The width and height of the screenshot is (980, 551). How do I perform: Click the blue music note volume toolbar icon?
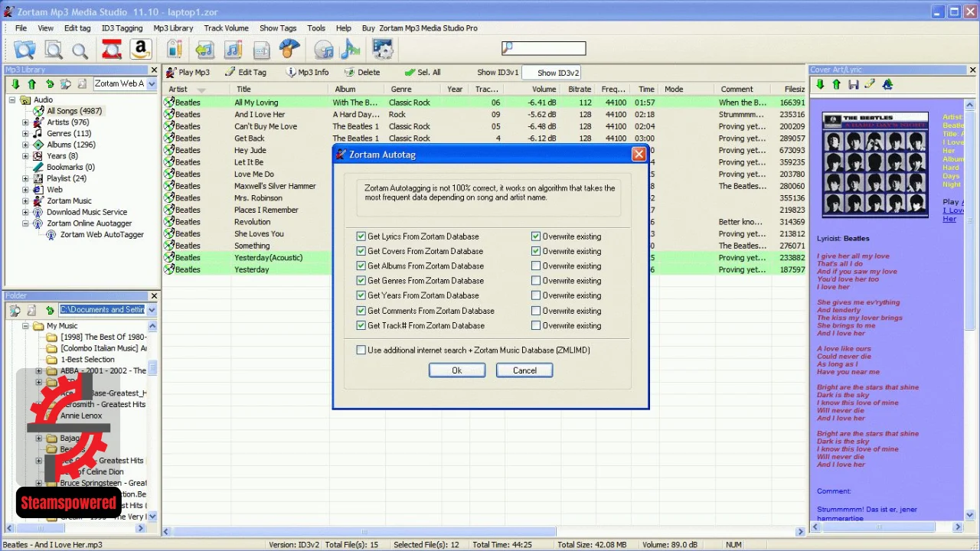pos(351,50)
